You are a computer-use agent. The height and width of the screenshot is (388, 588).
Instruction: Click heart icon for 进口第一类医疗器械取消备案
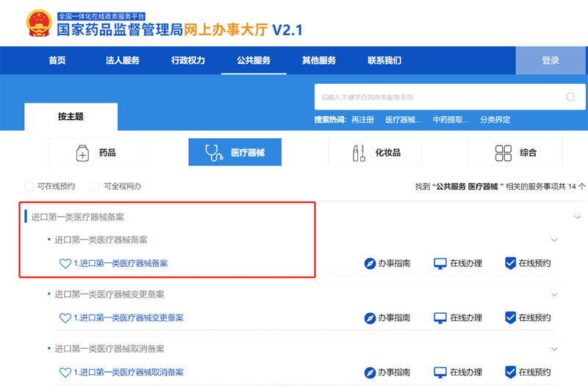(65, 373)
